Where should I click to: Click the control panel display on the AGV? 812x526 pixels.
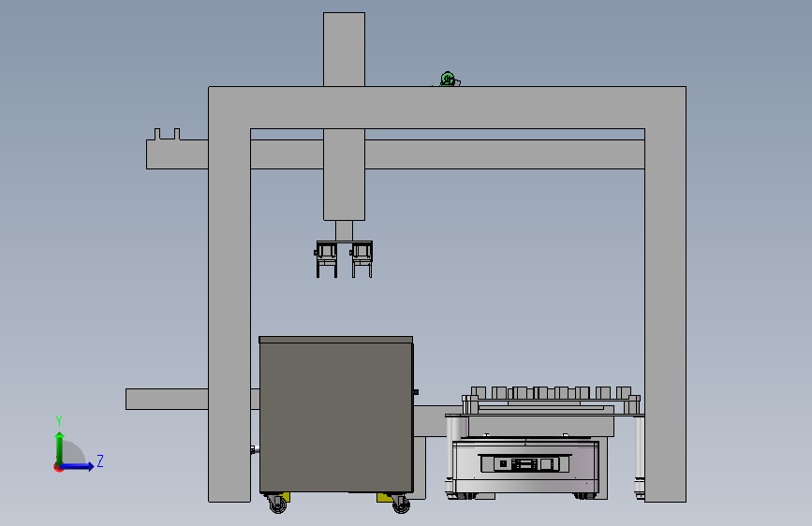tap(526, 463)
